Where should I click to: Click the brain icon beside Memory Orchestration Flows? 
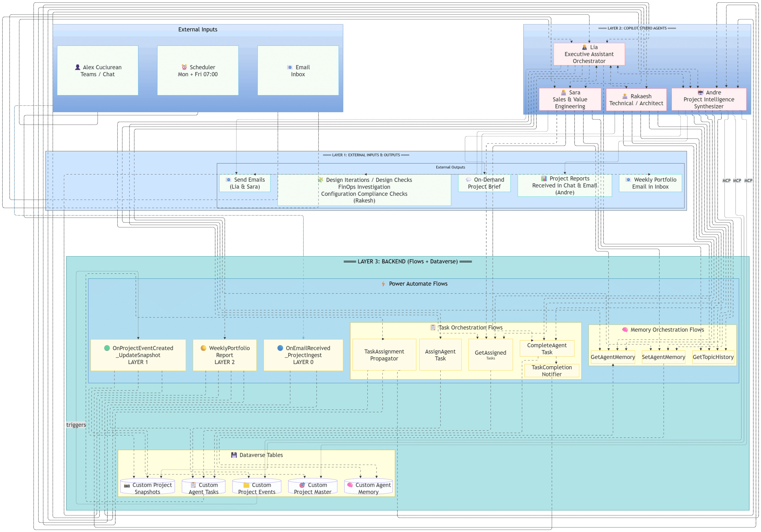click(x=625, y=330)
